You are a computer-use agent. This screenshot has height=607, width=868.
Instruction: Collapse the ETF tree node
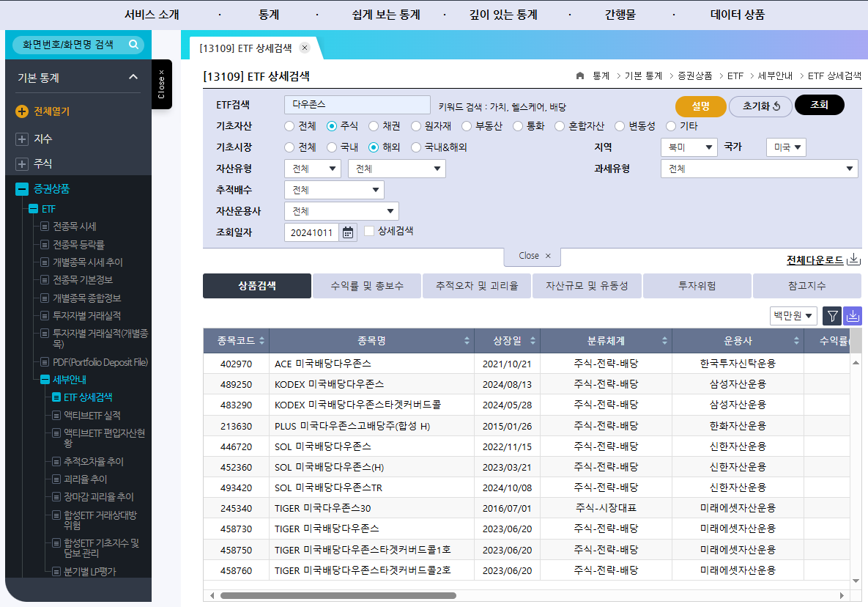click(x=33, y=209)
